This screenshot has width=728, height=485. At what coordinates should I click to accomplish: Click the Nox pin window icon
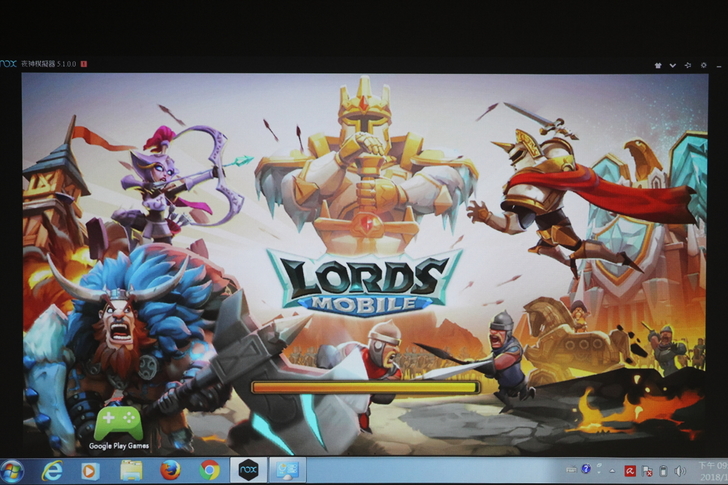688,65
